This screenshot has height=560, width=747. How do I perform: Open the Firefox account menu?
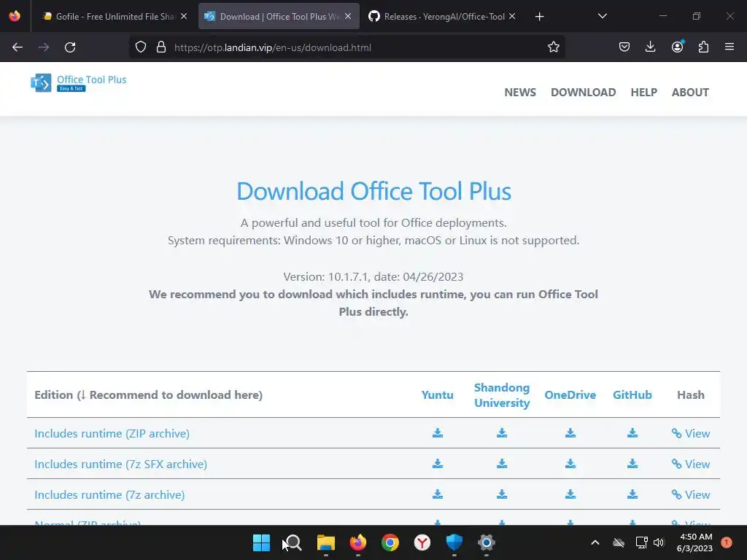click(x=677, y=47)
